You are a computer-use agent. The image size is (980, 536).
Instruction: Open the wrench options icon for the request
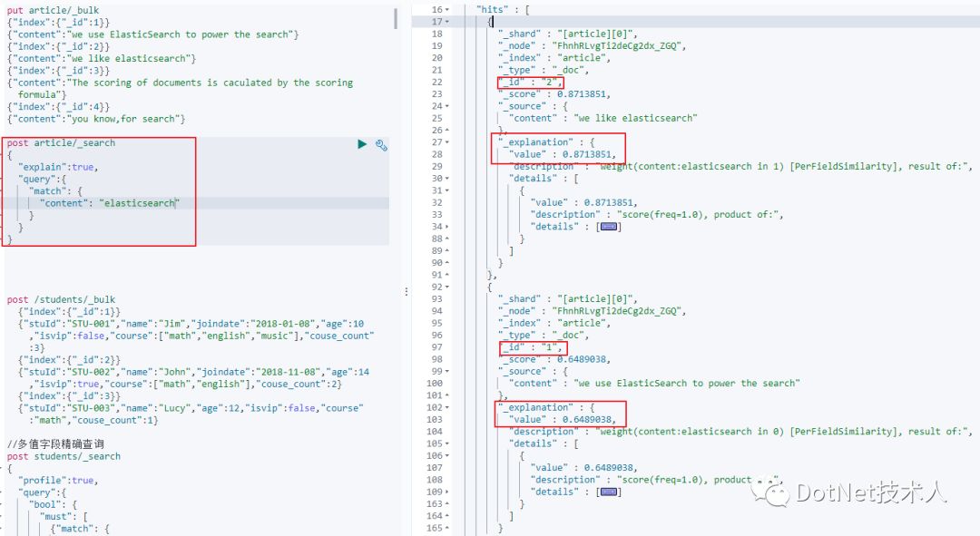tap(381, 145)
